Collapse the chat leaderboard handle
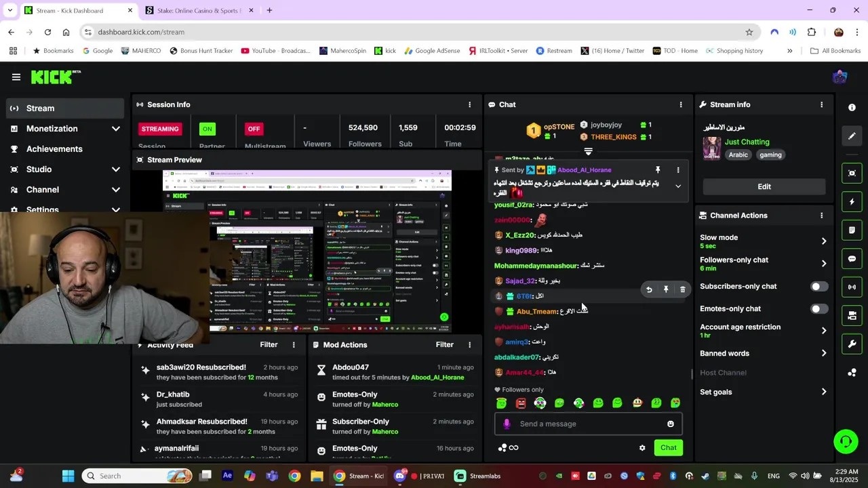Image resolution: width=868 pixels, height=488 pixels. [588, 152]
